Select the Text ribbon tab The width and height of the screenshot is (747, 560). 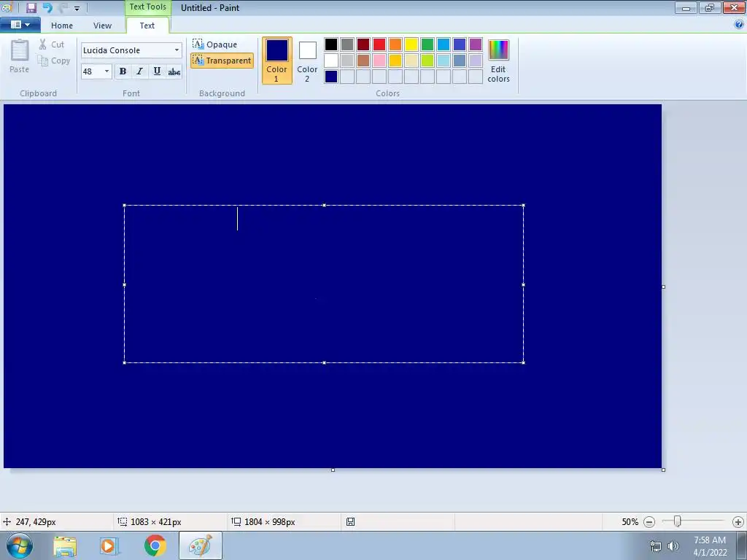tap(147, 26)
